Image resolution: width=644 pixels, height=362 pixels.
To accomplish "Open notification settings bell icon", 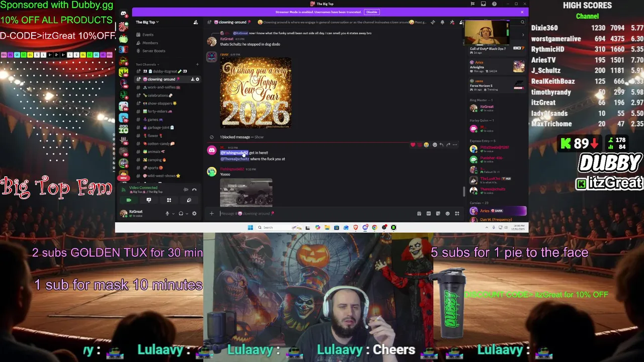I will [442, 22].
